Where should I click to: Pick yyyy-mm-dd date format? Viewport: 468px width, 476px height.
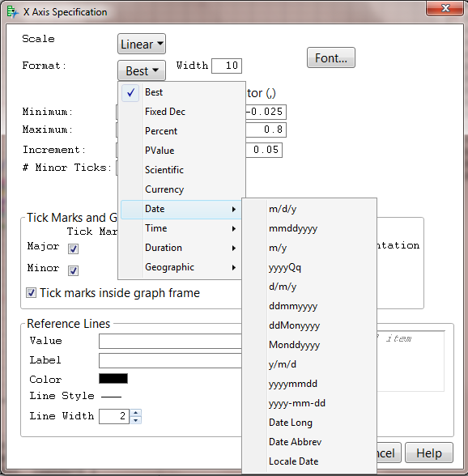coord(309,403)
